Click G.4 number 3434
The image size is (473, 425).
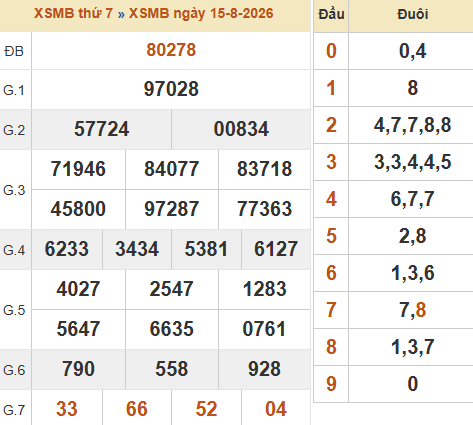pyautogui.click(x=137, y=249)
